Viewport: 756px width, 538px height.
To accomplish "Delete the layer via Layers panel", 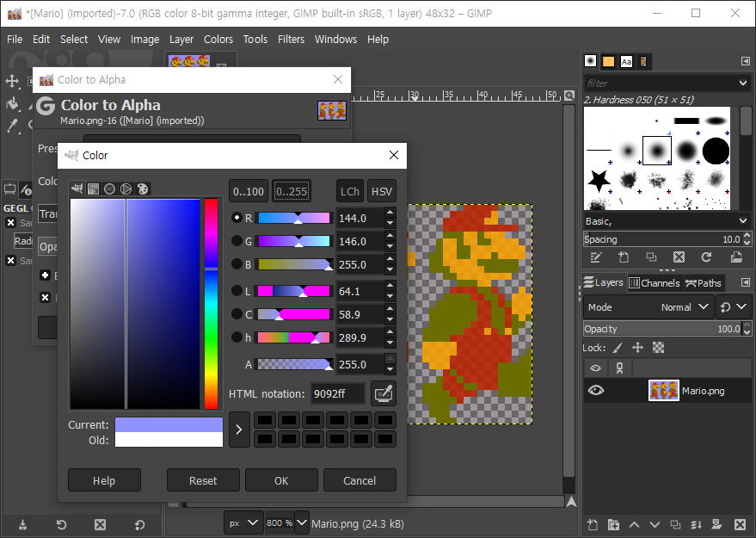I will pyautogui.click(x=741, y=524).
